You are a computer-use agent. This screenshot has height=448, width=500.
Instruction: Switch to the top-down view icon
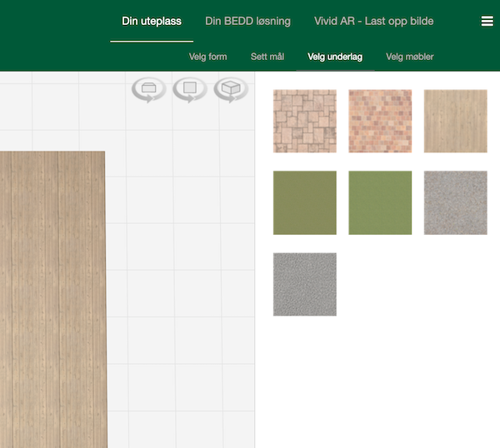point(189,89)
